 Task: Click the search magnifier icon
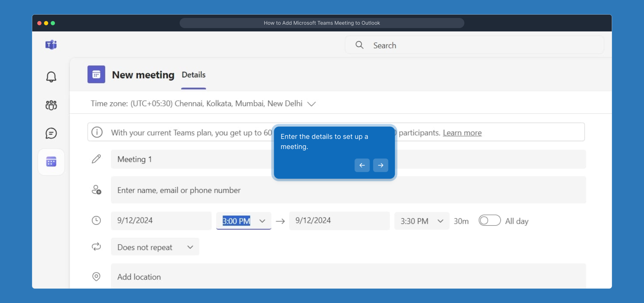pyautogui.click(x=359, y=45)
